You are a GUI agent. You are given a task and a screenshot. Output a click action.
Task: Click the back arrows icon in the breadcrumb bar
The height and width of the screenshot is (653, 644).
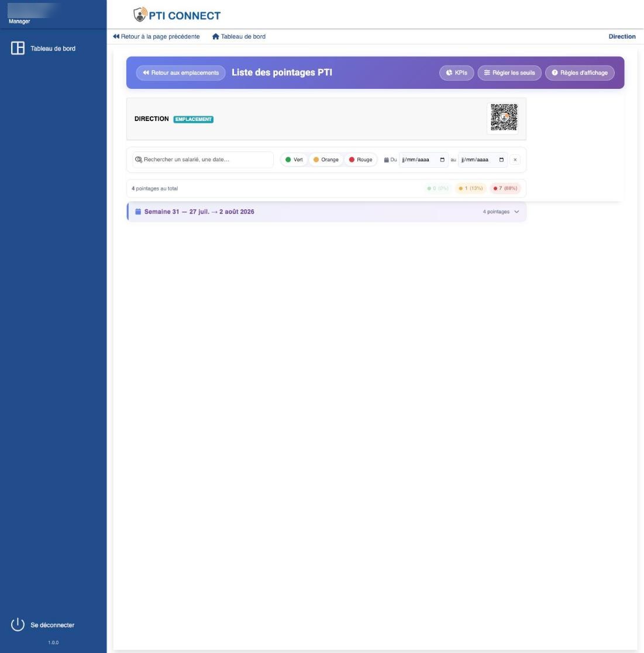pyautogui.click(x=116, y=36)
